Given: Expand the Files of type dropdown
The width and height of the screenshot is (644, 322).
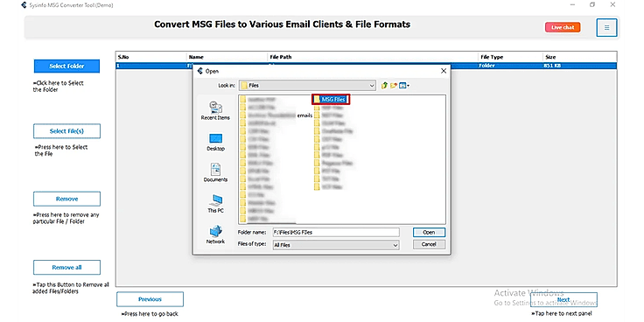Looking at the screenshot, I should pyautogui.click(x=395, y=245).
